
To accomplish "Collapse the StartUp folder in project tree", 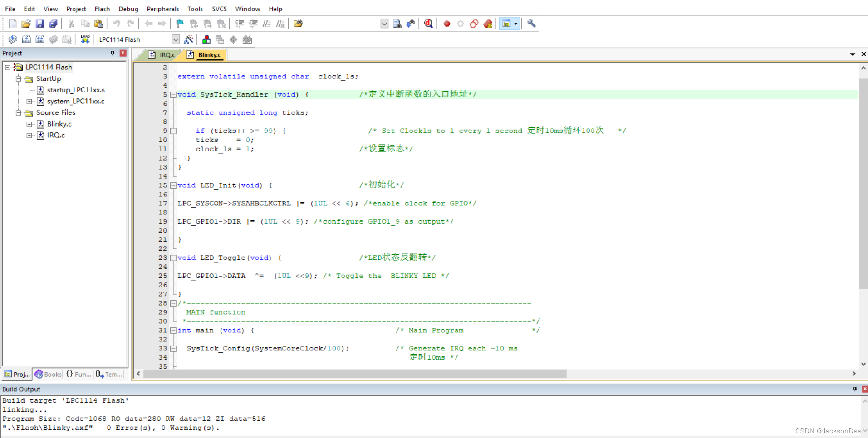I will tap(19, 78).
